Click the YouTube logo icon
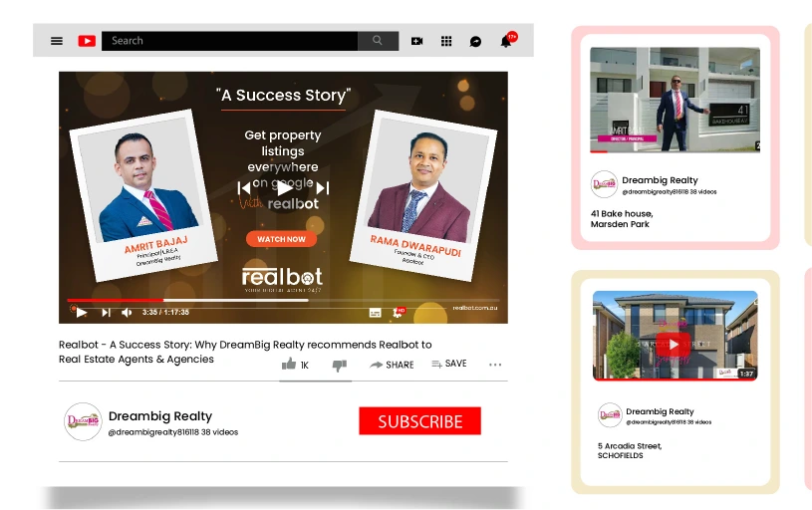Screen dimensions: 812x510 [x=87, y=41]
